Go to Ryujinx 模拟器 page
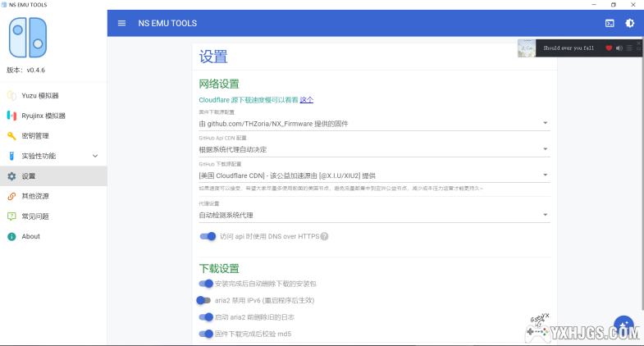The width and height of the screenshot is (644, 346). (53, 116)
